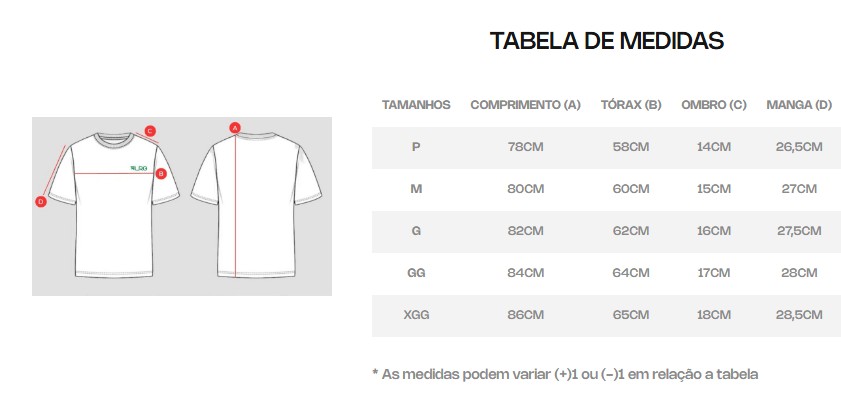Choose the GG size row label
841x401 pixels.
[x=416, y=273]
